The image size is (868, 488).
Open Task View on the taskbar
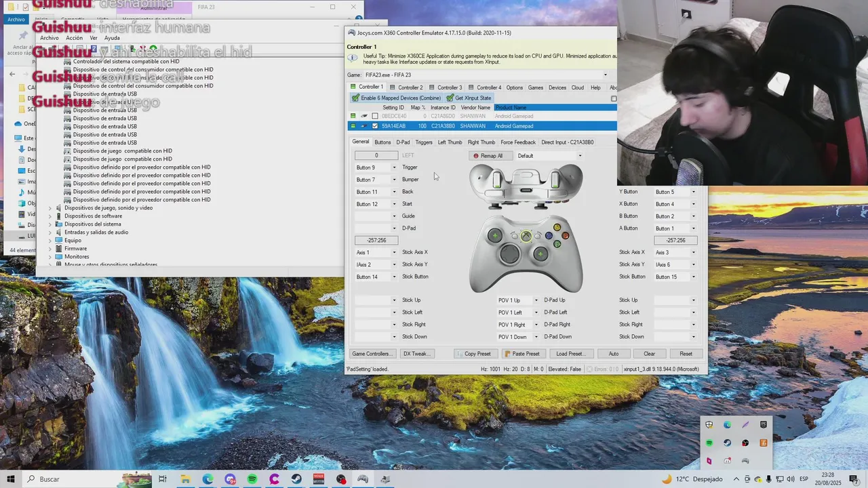(163, 479)
